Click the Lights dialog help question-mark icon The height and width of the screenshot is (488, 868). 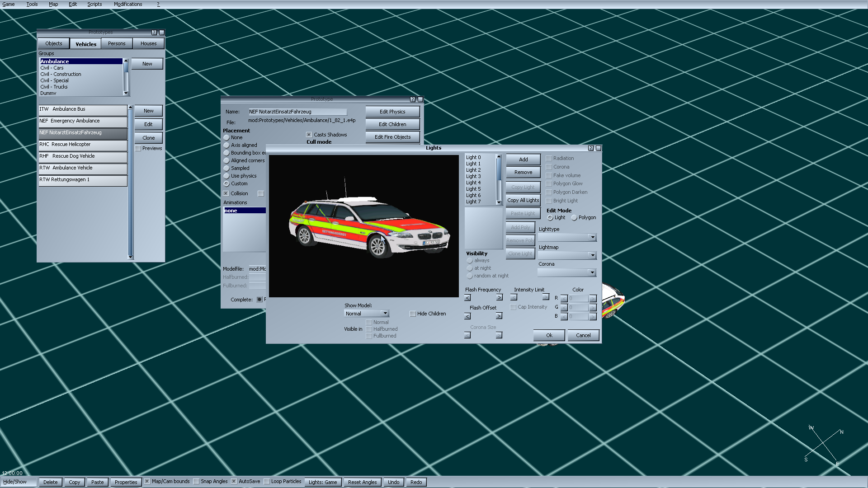tap(591, 148)
